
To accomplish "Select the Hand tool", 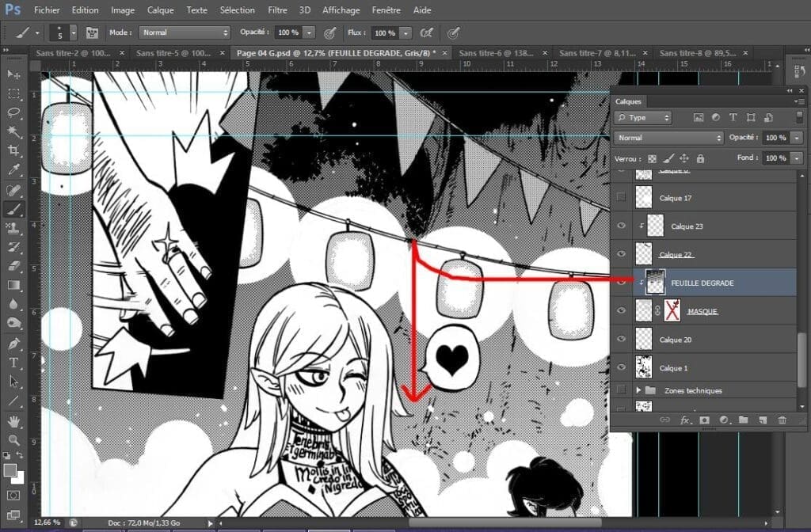I will click(x=13, y=421).
